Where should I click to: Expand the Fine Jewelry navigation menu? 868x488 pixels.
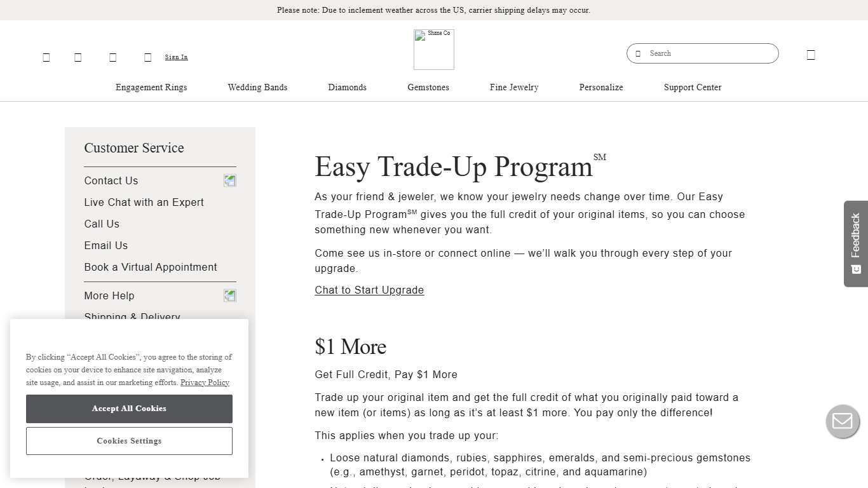(513, 88)
